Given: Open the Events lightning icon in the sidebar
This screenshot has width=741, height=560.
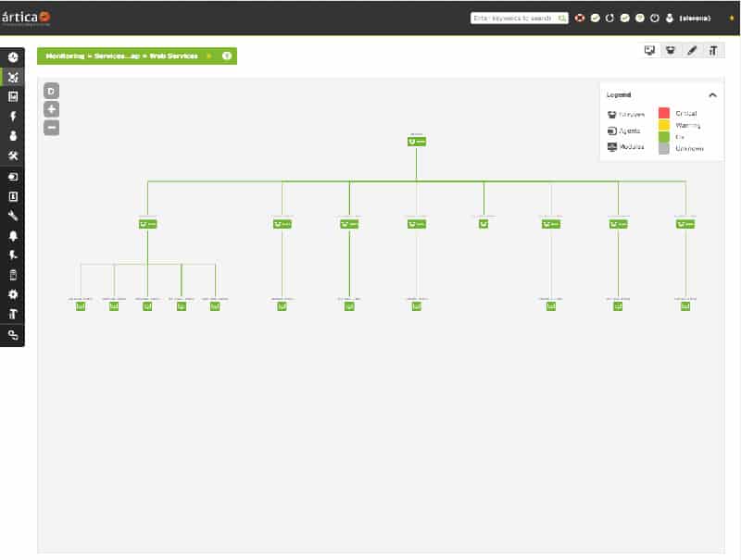Looking at the screenshot, I should (x=13, y=116).
